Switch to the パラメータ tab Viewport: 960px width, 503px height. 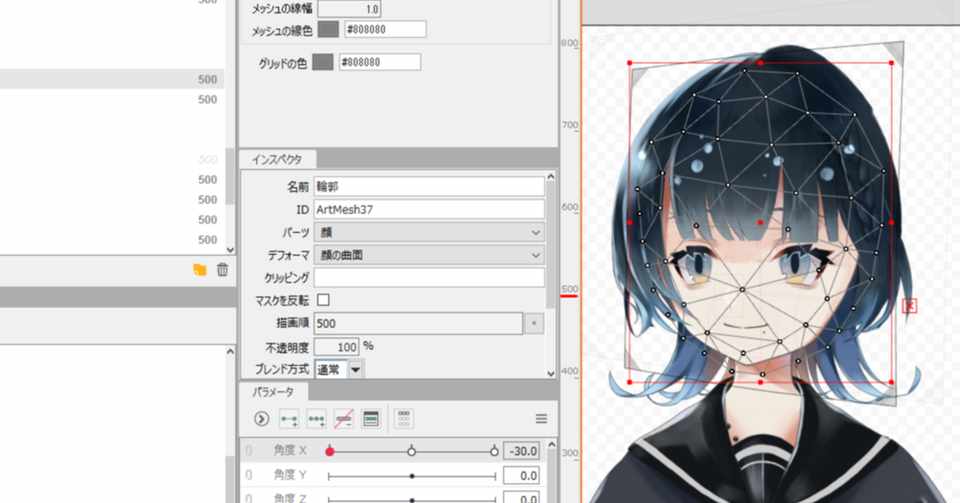coord(273,392)
